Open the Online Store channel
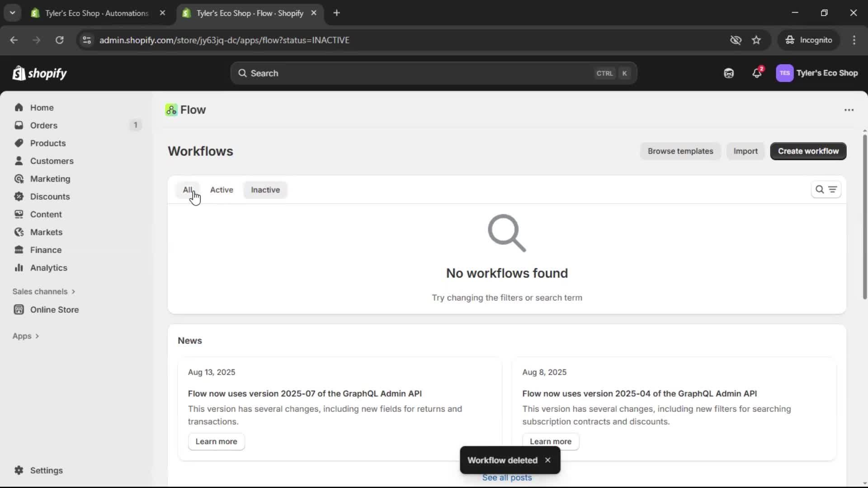The height and width of the screenshot is (488, 868). 53,310
